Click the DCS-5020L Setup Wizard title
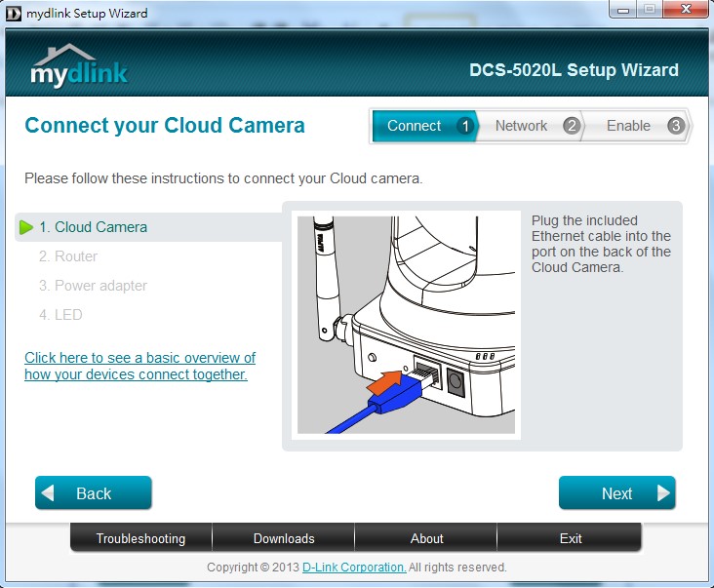 (574, 70)
